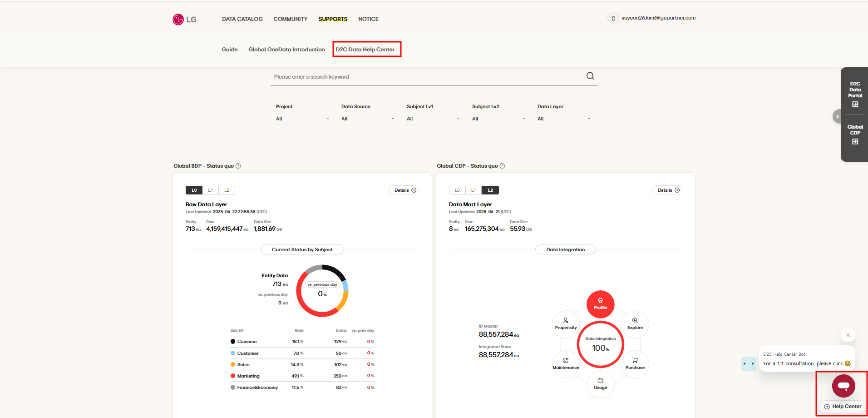Open the DATA CATALOG menu
The height and width of the screenshot is (418, 868).
click(x=242, y=19)
